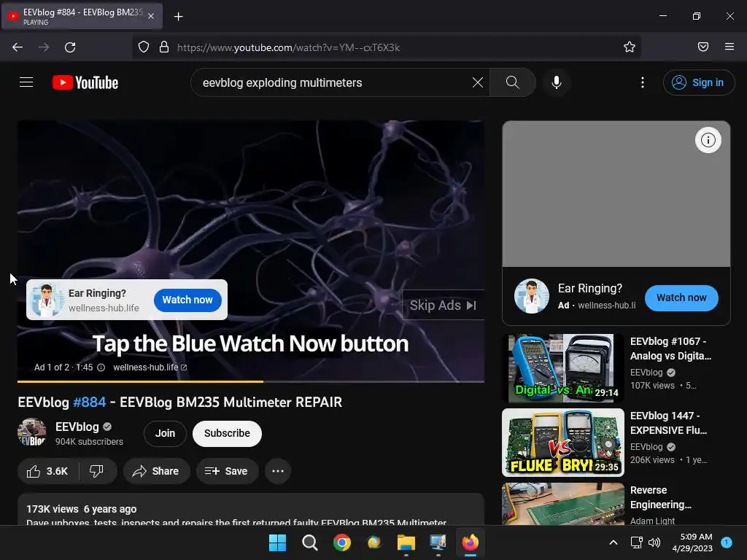This screenshot has height=560, width=747.
Task: Open Reverse Engineering video title
Action: tap(660, 497)
